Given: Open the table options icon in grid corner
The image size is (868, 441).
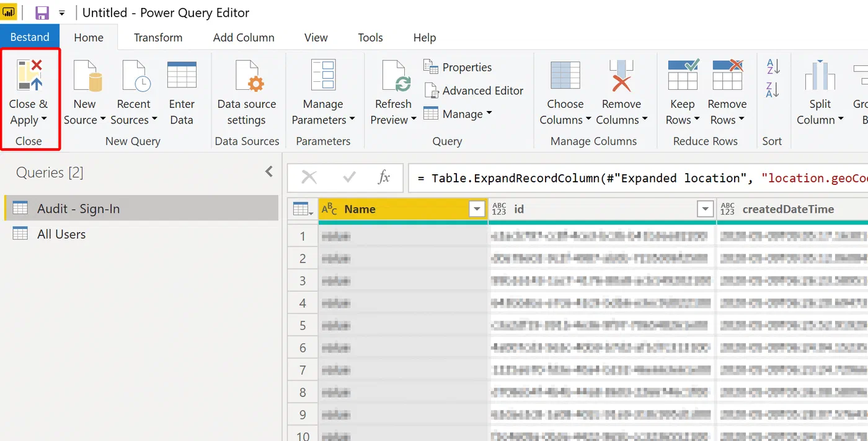Looking at the screenshot, I should click(x=303, y=209).
